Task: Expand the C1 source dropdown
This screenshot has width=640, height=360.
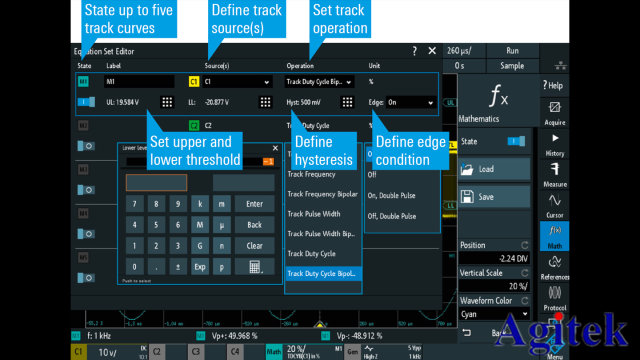Action: (237, 82)
